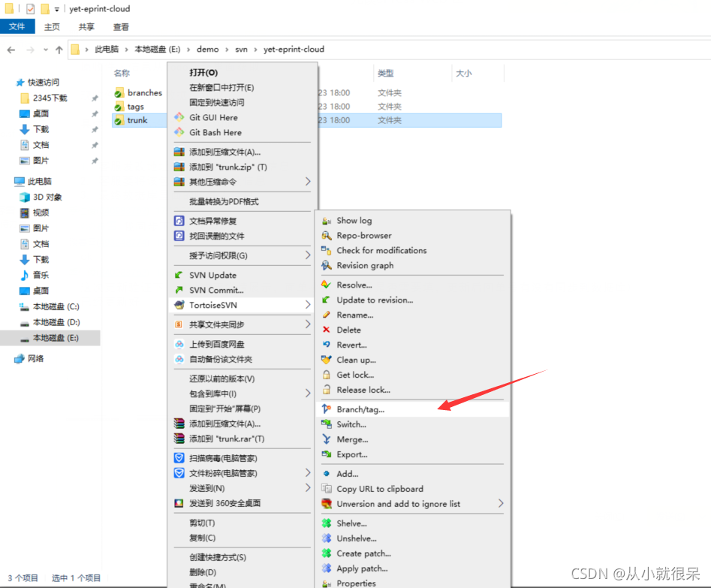Select 固定到快速访问
711x588 pixels.
pyautogui.click(x=217, y=103)
